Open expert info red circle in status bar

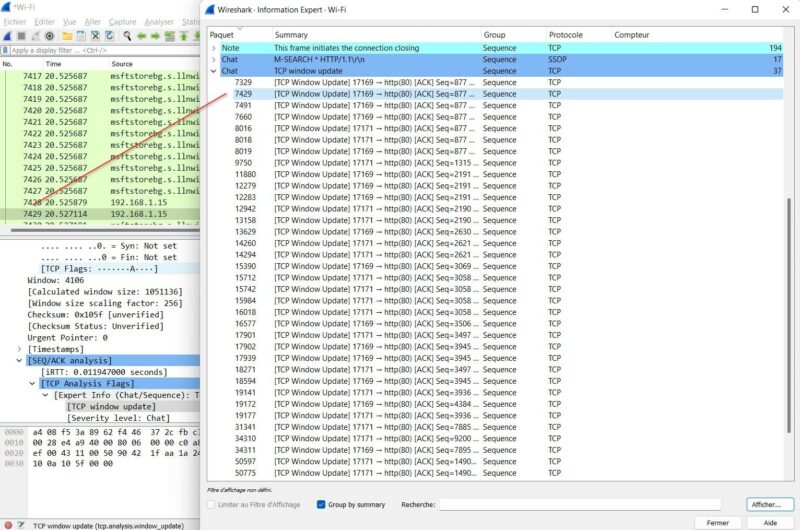point(8,525)
